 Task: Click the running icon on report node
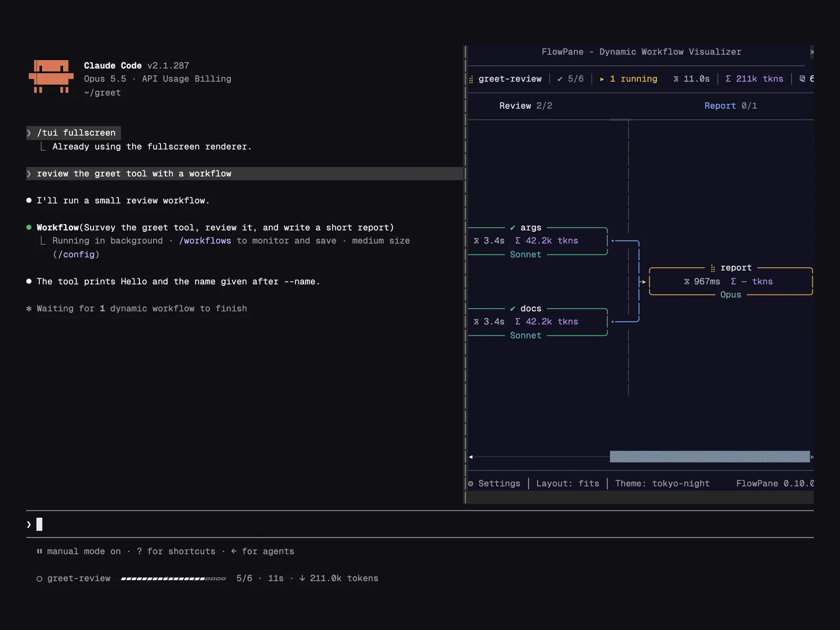point(712,268)
